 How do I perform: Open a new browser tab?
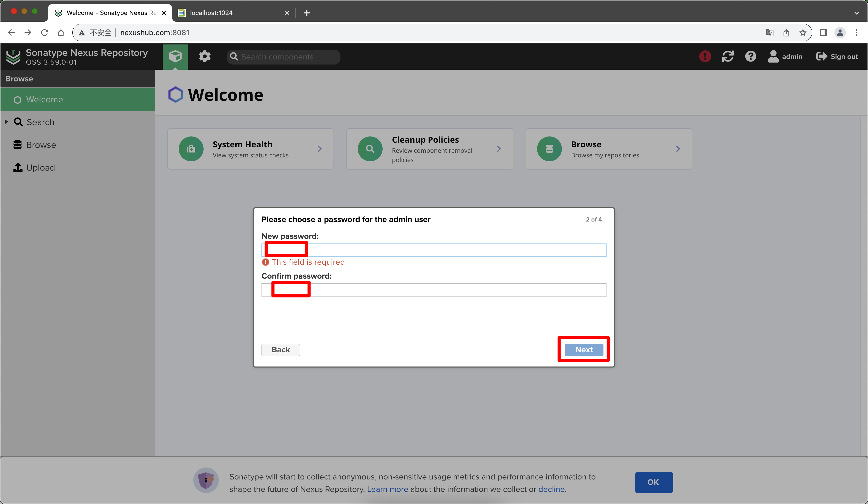tap(307, 13)
